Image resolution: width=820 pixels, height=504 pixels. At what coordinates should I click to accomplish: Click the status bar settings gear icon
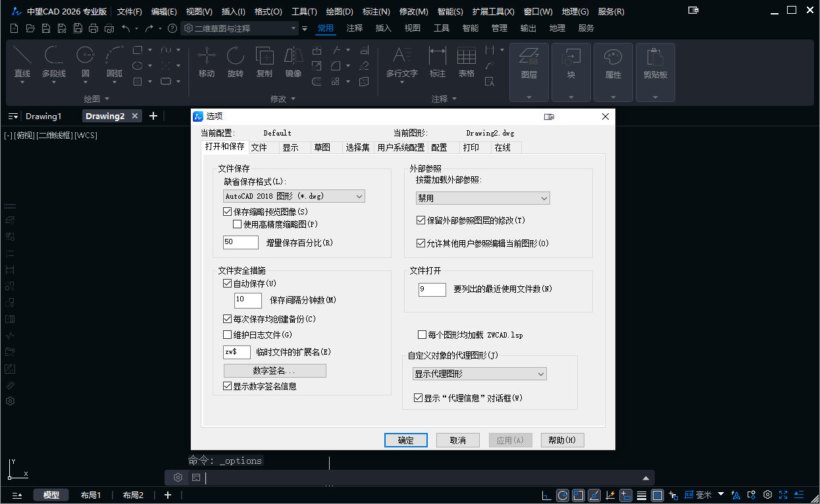[767, 495]
